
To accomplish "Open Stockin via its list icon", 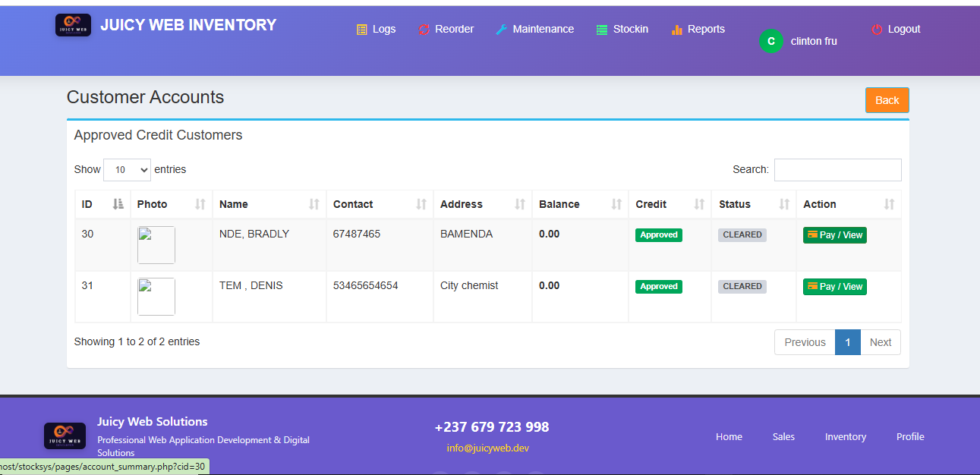I will coord(603,29).
